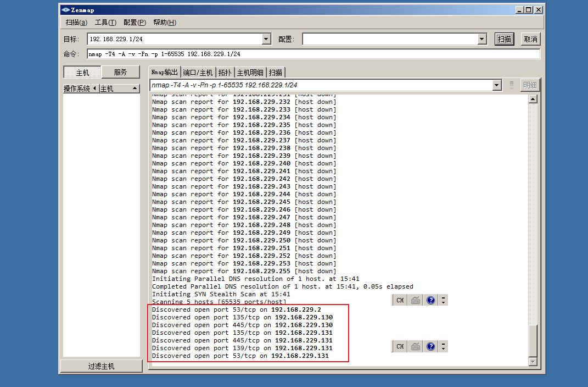Screen dimensions: 588x387
Task: Click the nmap command input field
Action: (x=313, y=54)
